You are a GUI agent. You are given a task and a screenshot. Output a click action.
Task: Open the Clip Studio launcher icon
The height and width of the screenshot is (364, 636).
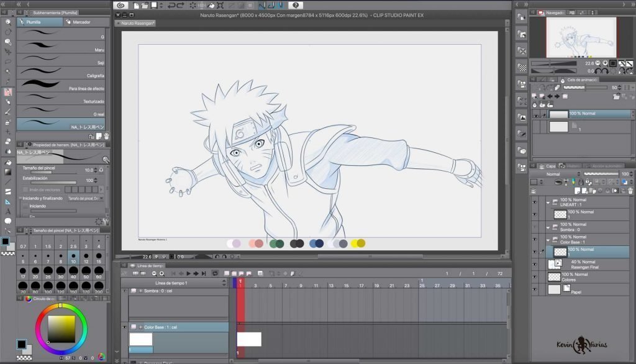120,5
